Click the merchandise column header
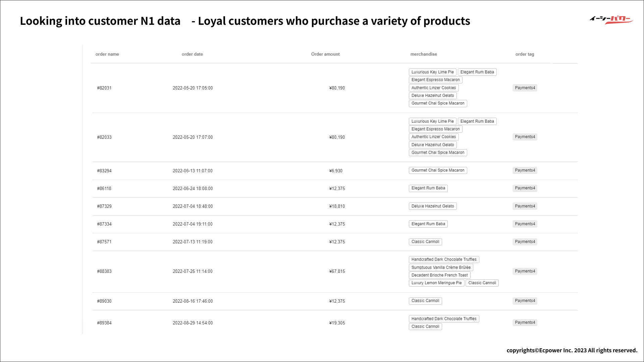644x362 pixels. click(424, 54)
